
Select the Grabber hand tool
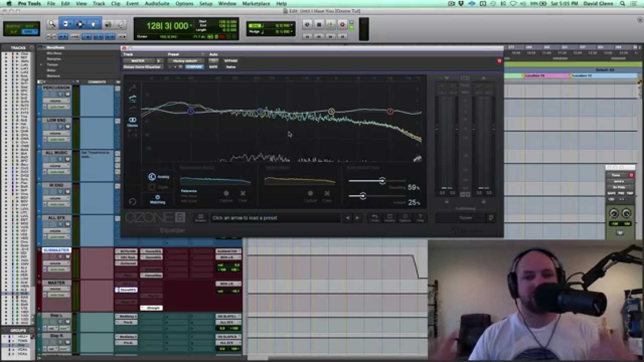(x=93, y=24)
